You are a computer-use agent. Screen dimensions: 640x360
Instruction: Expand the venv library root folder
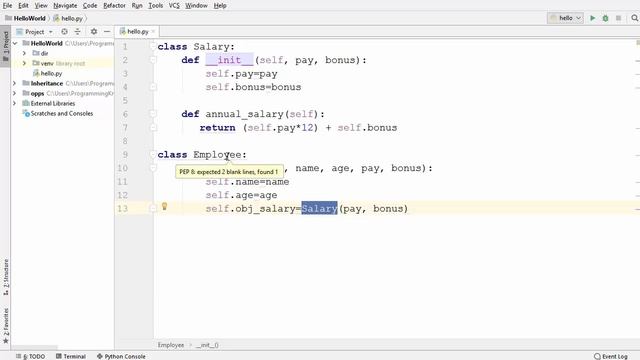(x=24, y=63)
